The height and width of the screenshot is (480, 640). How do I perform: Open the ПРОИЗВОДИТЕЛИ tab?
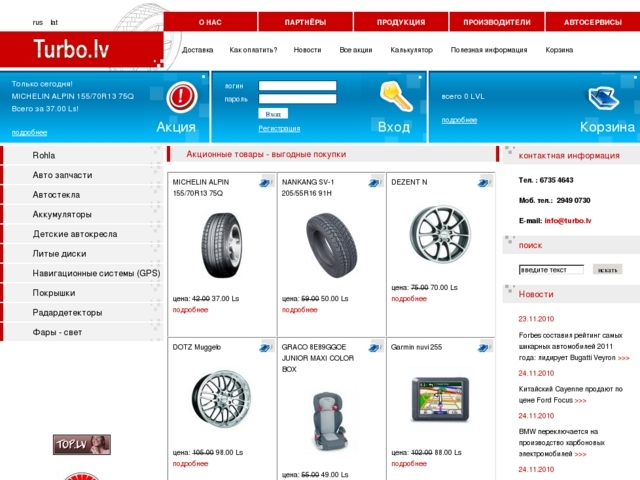497,22
